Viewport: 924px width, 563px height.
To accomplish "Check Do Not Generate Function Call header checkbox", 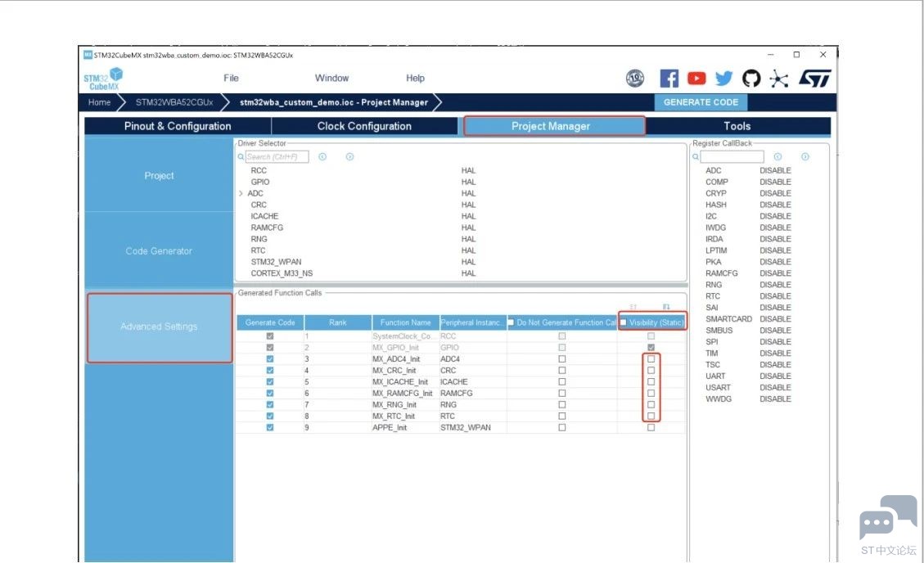I will 511,322.
